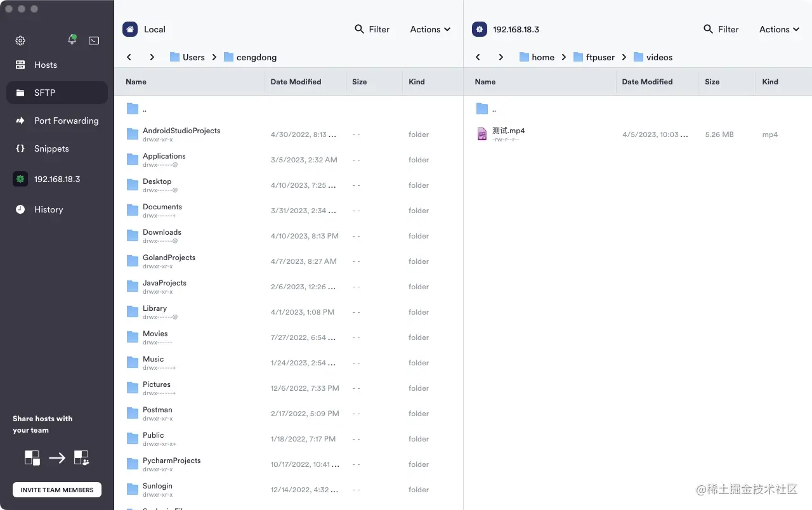Click the Public date 1/18/2022, 7:17 PM
The height and width of the screenshot is (510, 812).
point(303,439)
